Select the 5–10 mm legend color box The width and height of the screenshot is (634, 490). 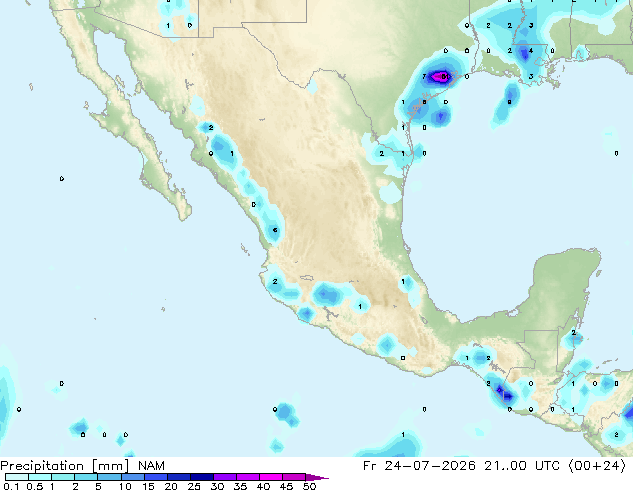coord(110,477)
